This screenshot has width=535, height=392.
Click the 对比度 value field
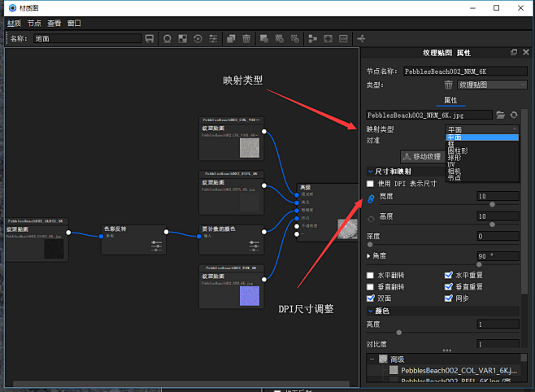tap(498, 343)
